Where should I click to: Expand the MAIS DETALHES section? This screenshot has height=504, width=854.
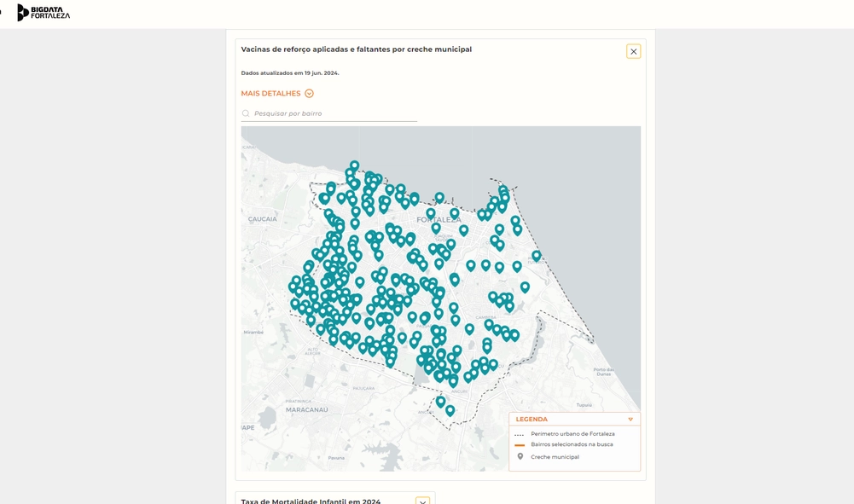click(x=270, y=94)
